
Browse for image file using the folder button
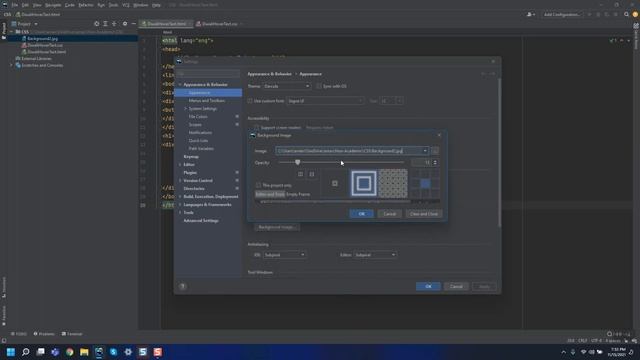point(435,151)
